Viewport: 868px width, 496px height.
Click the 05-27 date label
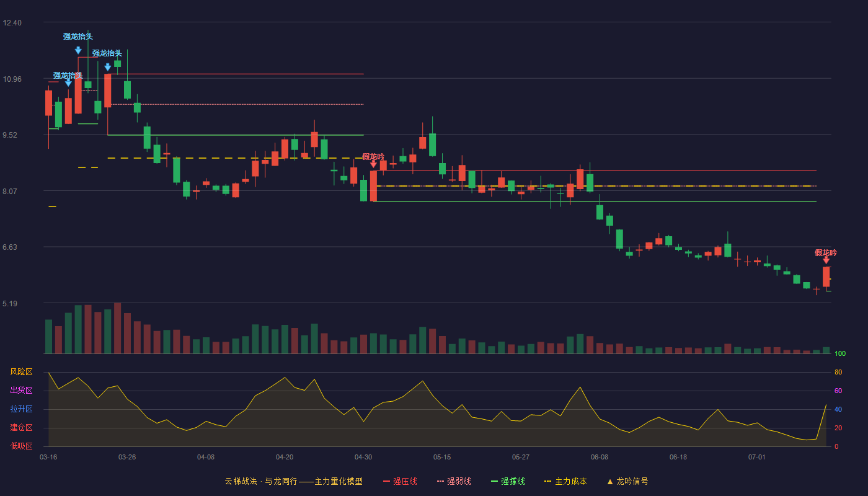coord(521,457)
